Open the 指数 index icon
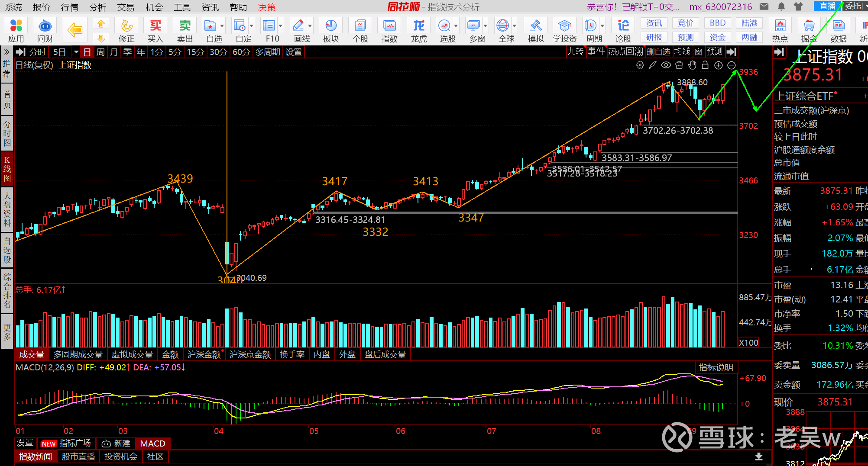The height and width of the screenshot is (466, 868). click(x=389, y=30)
